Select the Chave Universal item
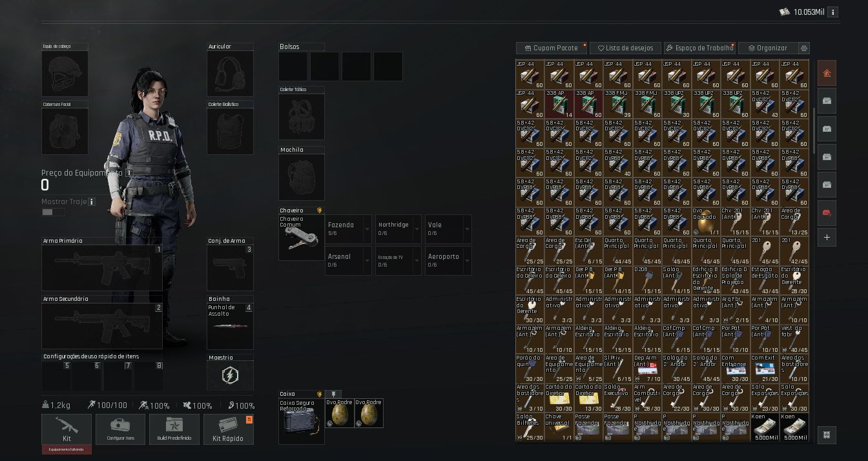The width and height of the screenshot is (868, 461). [x=559, y=427]
